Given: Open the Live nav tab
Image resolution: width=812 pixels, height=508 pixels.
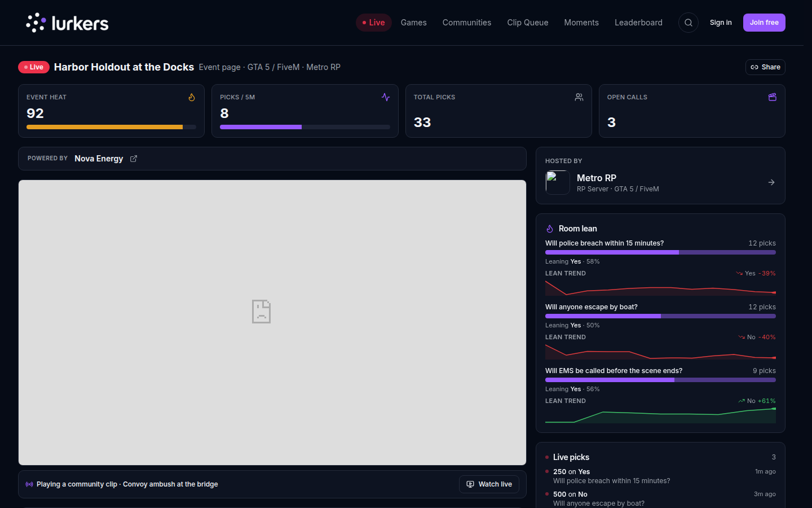Looking at the screenshot, I should 374,23.
